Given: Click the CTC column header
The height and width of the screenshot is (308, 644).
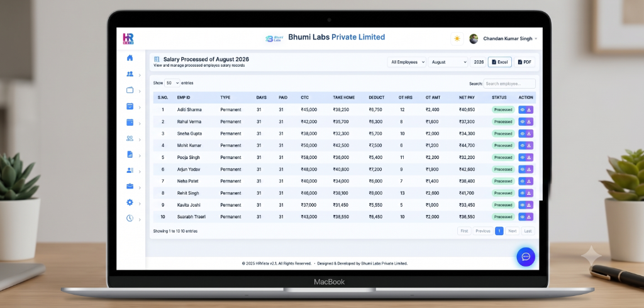Looking at the screenshot, I should [305, 97].
